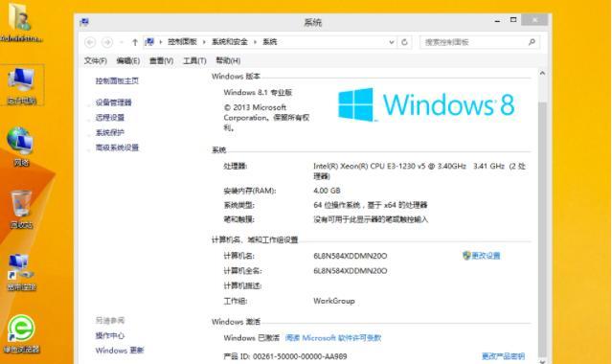Open Device Manager link
Image resolution: width=612 pixels, height=364 pixels.
coord(114,102)
